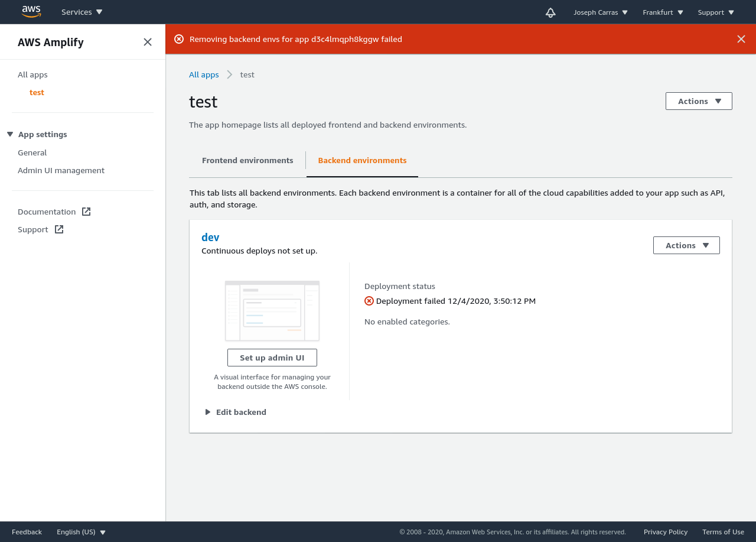Close the AWS Amplify sidebar panel
This screenshot has width=756, height=542.
coord(147,42)
